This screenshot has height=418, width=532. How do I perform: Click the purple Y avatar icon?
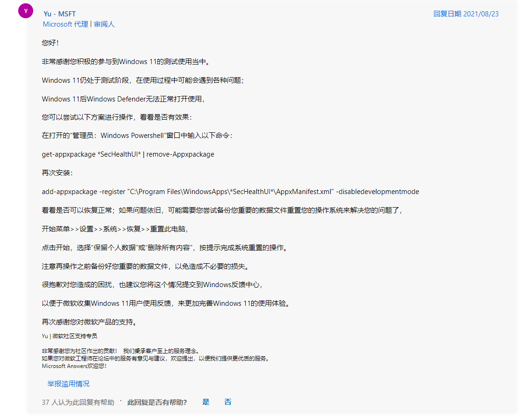(25, 11)
